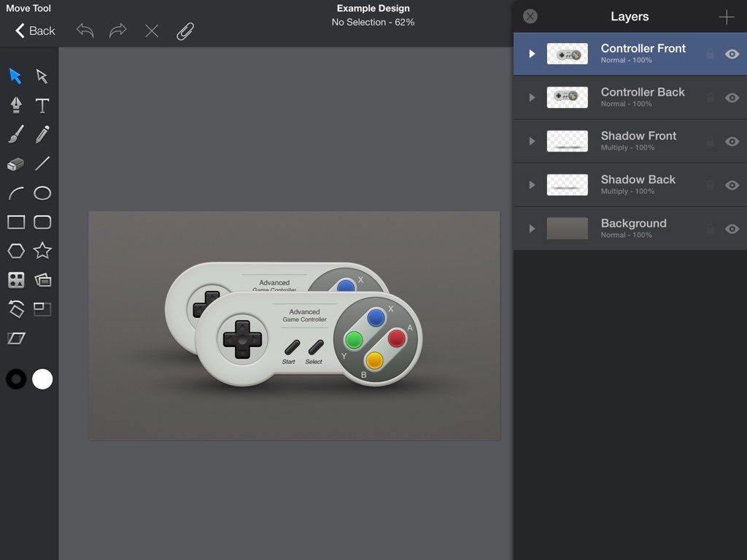Click the "Controller Back" layer name
Viewport: 747px width, 560px height.
(643, 93)
